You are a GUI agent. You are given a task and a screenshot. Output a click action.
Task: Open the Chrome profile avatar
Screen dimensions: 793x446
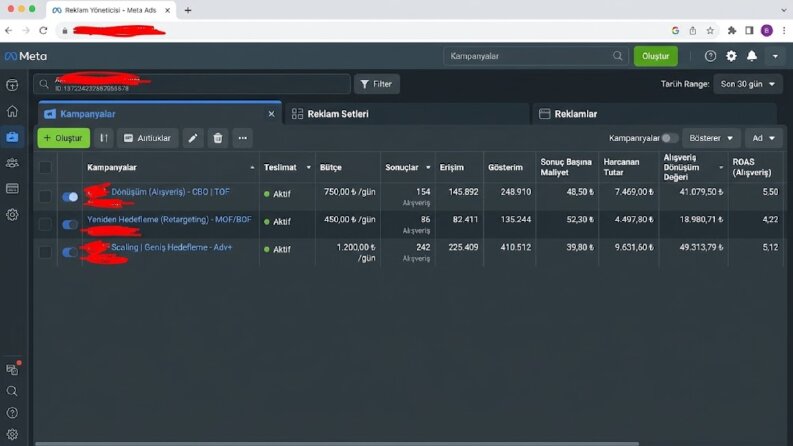(x=767, y=31)
